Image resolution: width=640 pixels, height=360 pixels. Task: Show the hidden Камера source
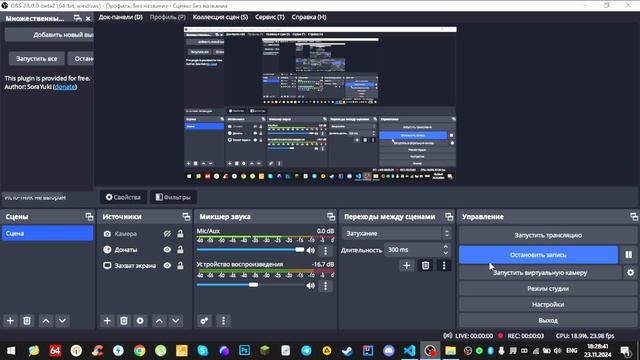click(167, 234)
